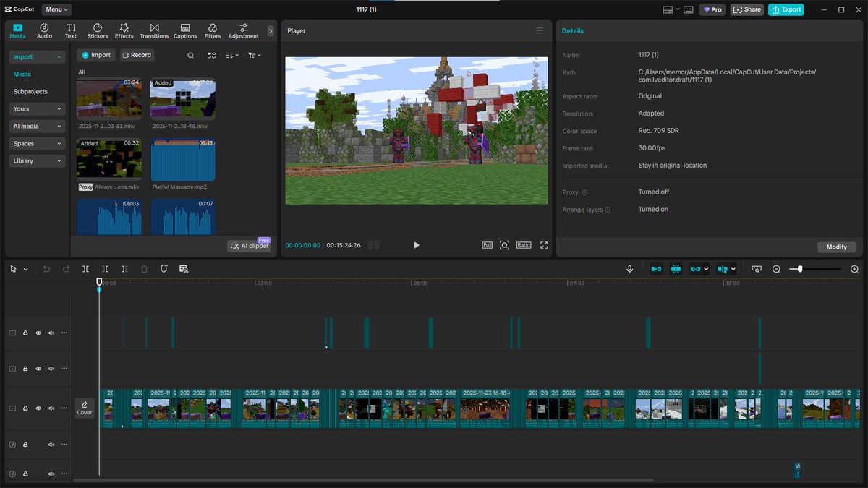This screenshot has height=488, width=868.
Task: Open the Audio panel tab
Action: click(x=44, y=30)
